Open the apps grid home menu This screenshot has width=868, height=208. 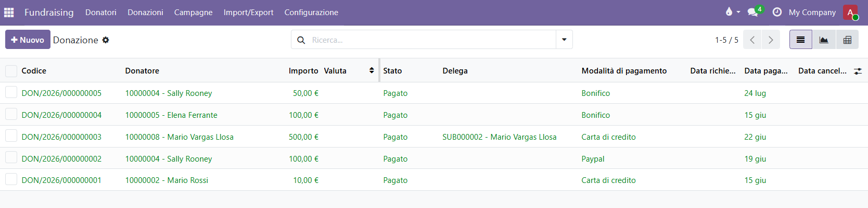[9, 12]
